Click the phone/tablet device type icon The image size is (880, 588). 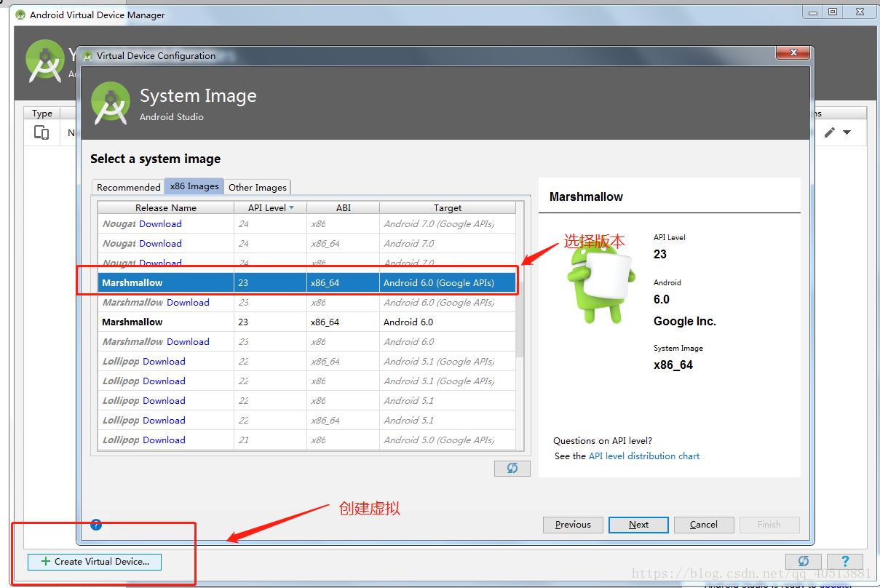point(41,132)
